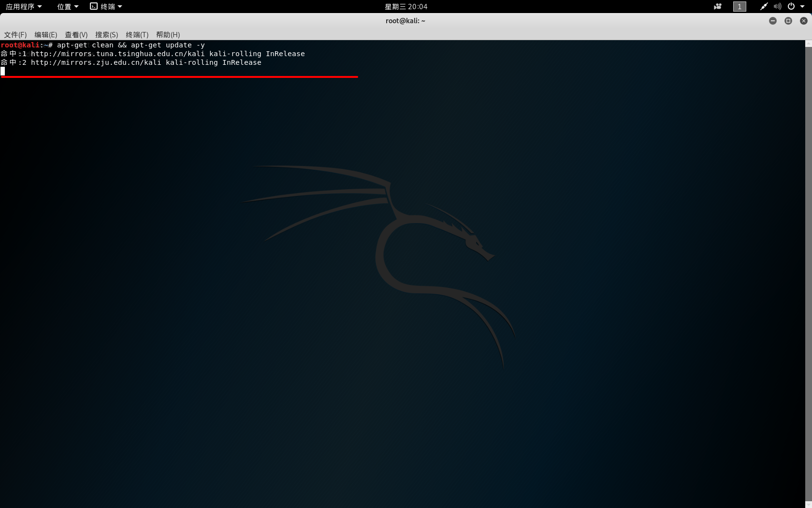The width and height of the screenshot is (812, 508).
Task: Click the power icon in top bar
Action: point(791,6)
